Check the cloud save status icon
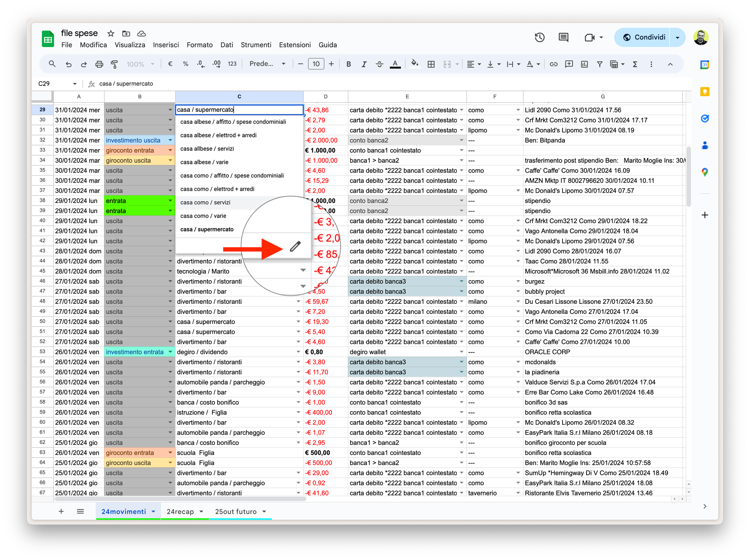 point(141,33)
